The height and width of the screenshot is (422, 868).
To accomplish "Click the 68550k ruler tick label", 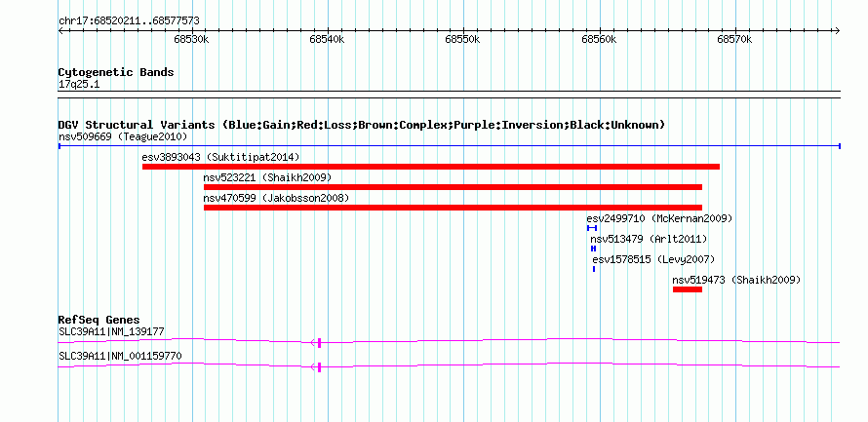I will pos(463,39).
